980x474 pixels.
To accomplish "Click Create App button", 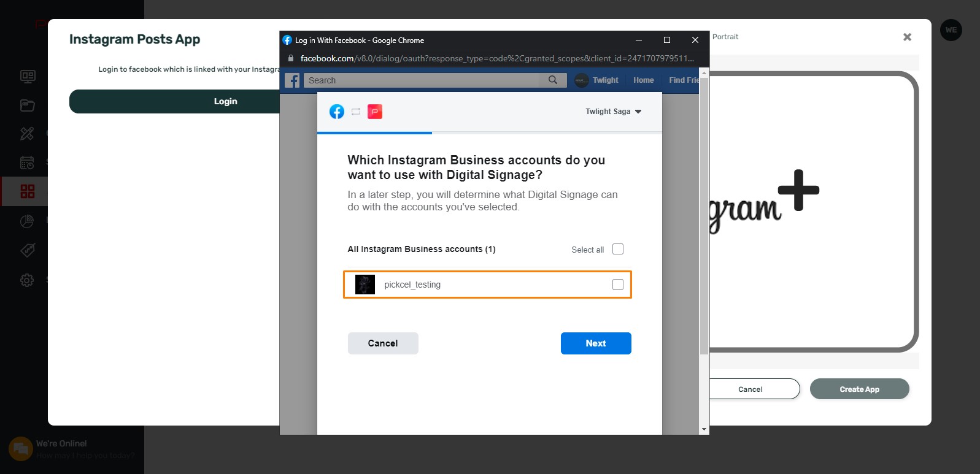I will click(859, 389).
